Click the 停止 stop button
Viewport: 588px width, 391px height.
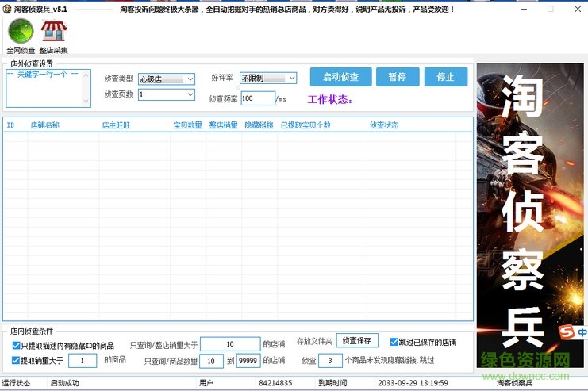[x=446, y=77]
